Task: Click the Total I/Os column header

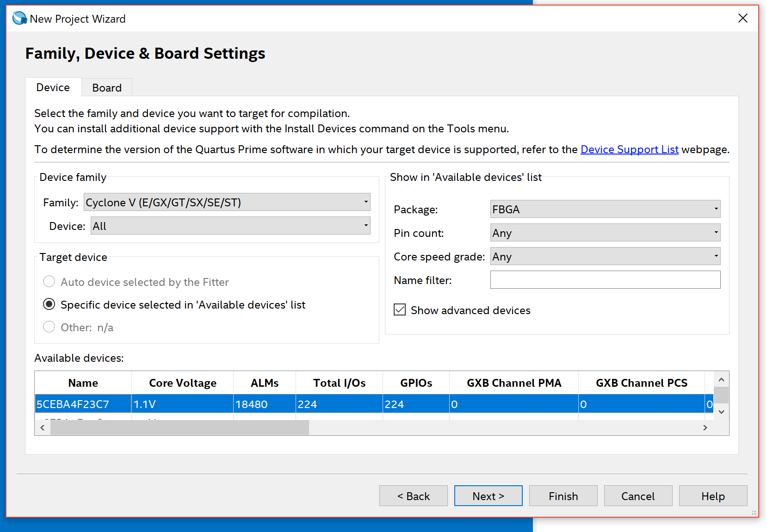Action: pos(340,383)
